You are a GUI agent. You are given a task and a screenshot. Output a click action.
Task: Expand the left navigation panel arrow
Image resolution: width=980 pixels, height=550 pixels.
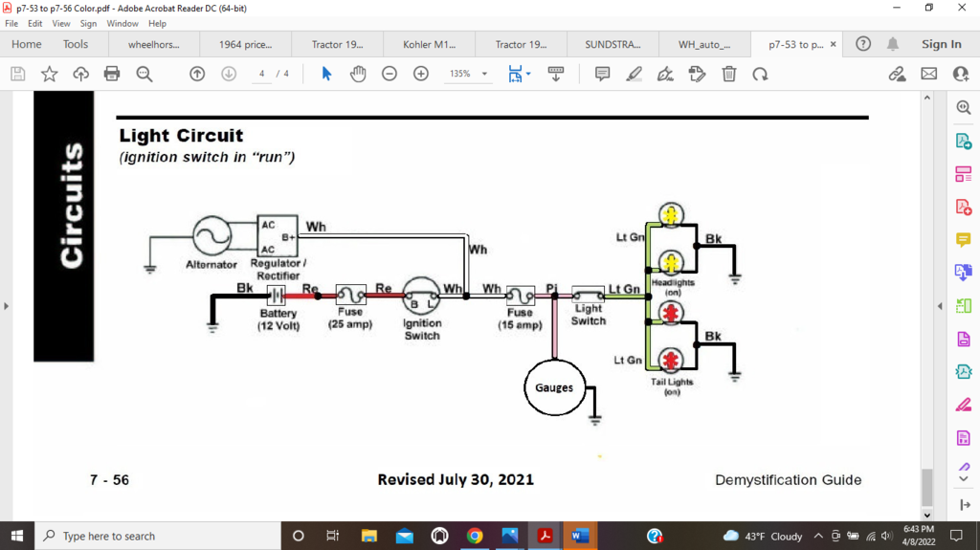click(x=7, y=306)
